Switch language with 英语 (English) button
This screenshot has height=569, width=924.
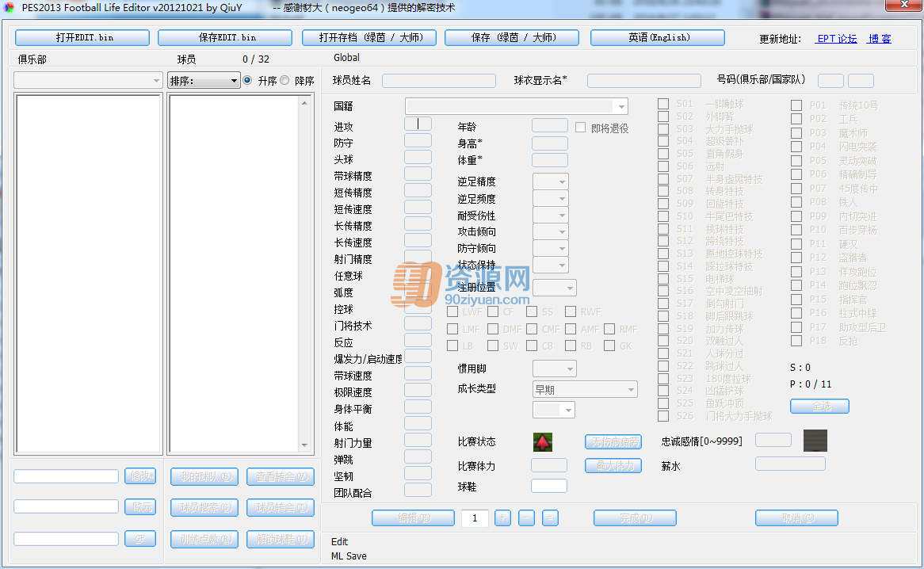click(x=658, y=37)
